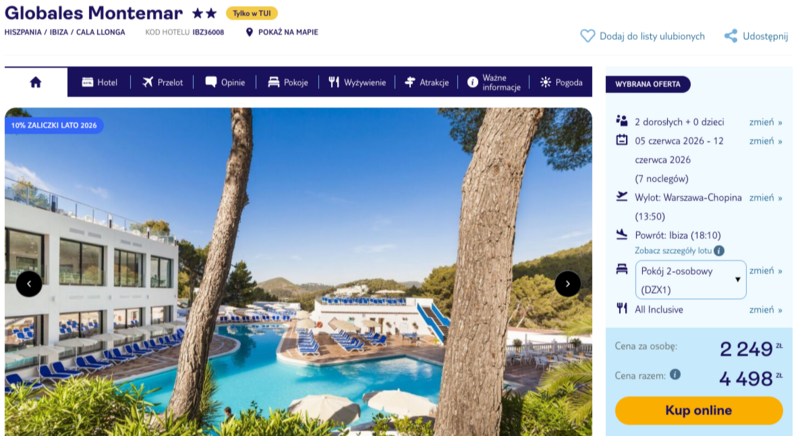Click the heart favorites icon
This screenshot has height=436, width=800.
(587, 36)
